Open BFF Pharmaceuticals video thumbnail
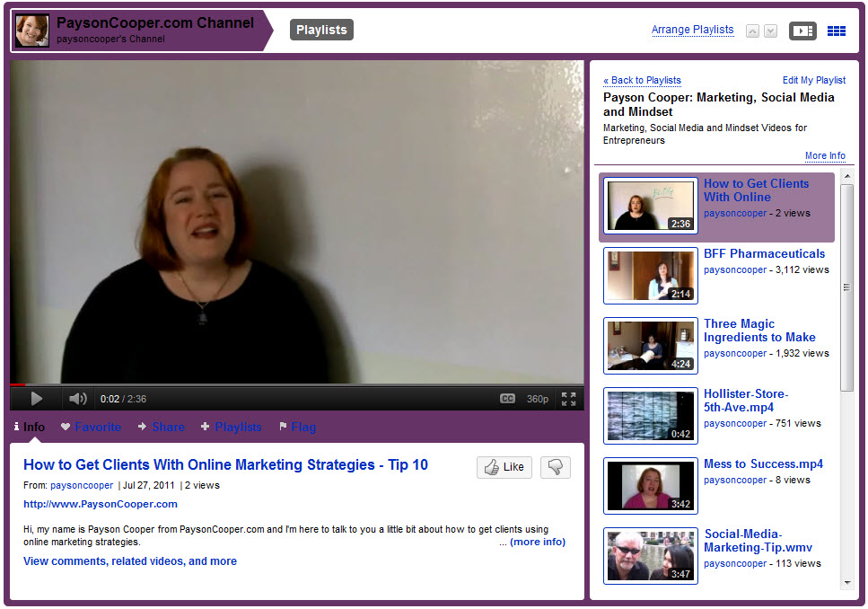868x609 pixels. (x=651, y=276)
